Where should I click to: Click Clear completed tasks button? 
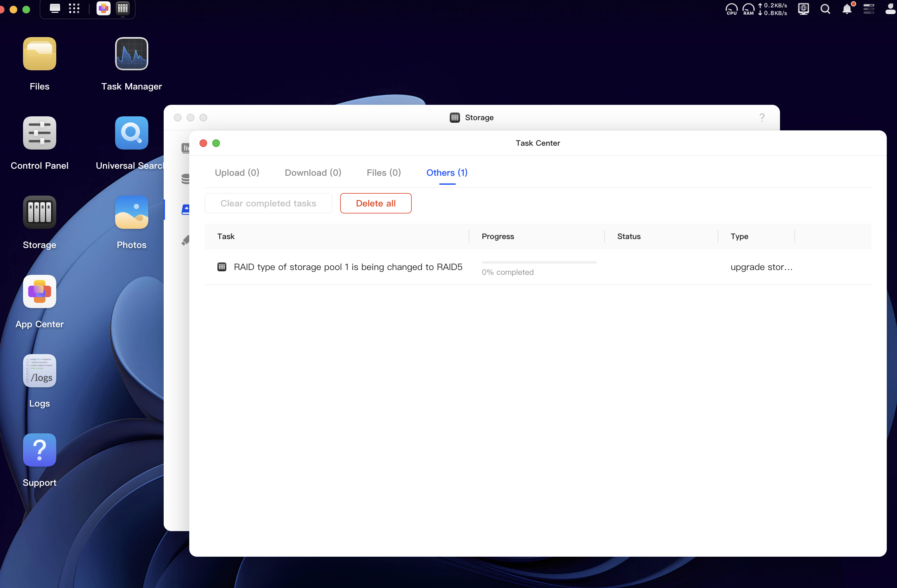tap(268, 204)
